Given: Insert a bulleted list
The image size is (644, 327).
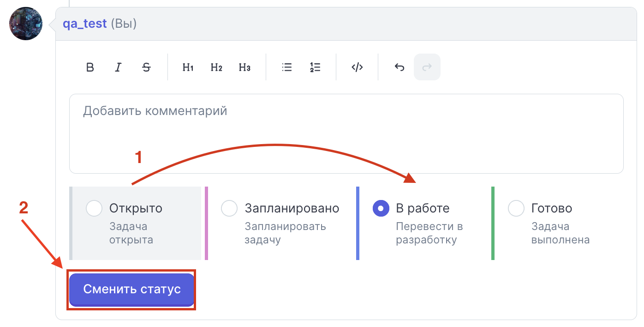Looking at the screenshot, I should tap(287, 67).
